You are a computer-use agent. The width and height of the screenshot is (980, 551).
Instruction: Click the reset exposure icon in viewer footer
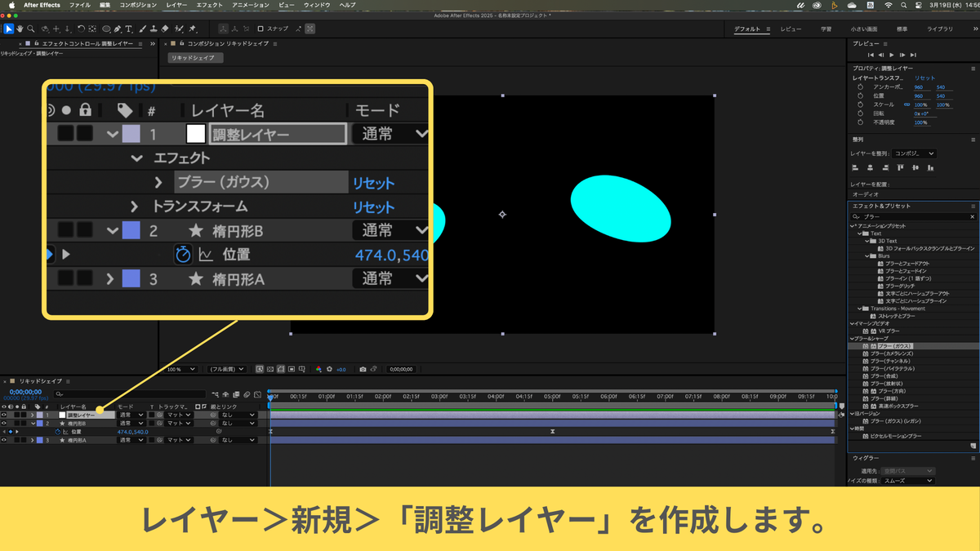tap(329, 369)
